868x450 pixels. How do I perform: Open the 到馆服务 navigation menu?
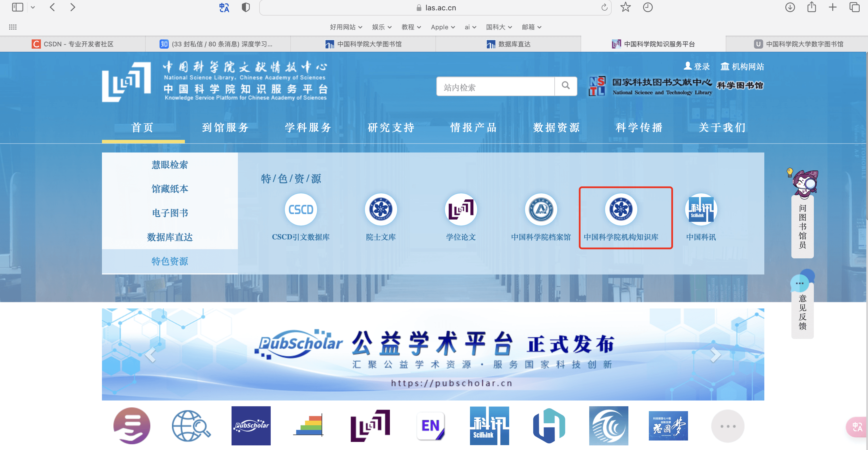225,127
